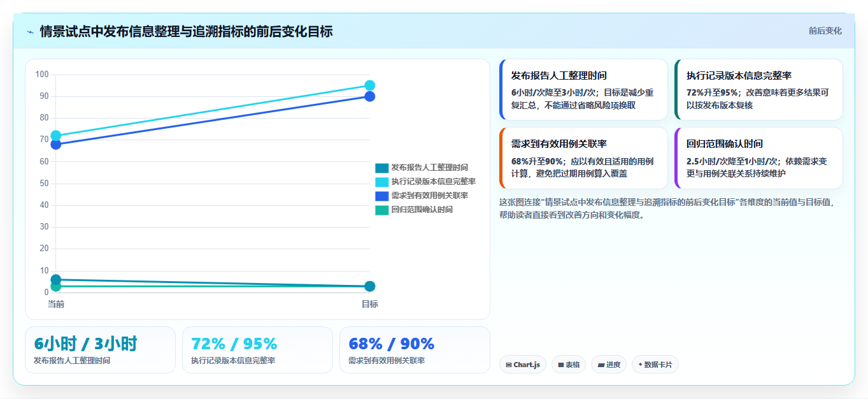
Task: Click legend label 回归范围确认时间
Action: coord(422,210)
